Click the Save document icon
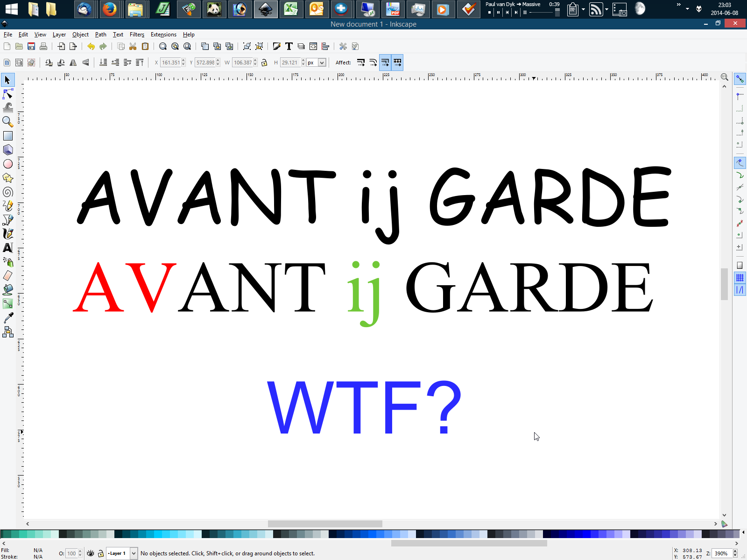The width and height of the screenshot is (747, 560). (x=31, y=46)
